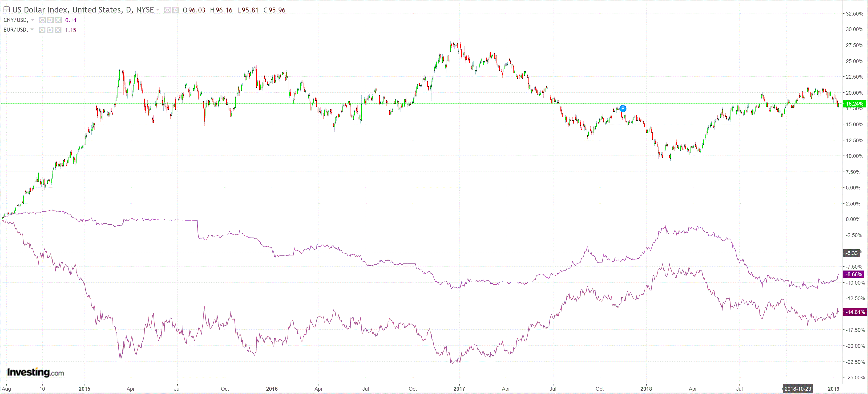Remove the EUR/USD comparison with X

[x=58, y=30]
